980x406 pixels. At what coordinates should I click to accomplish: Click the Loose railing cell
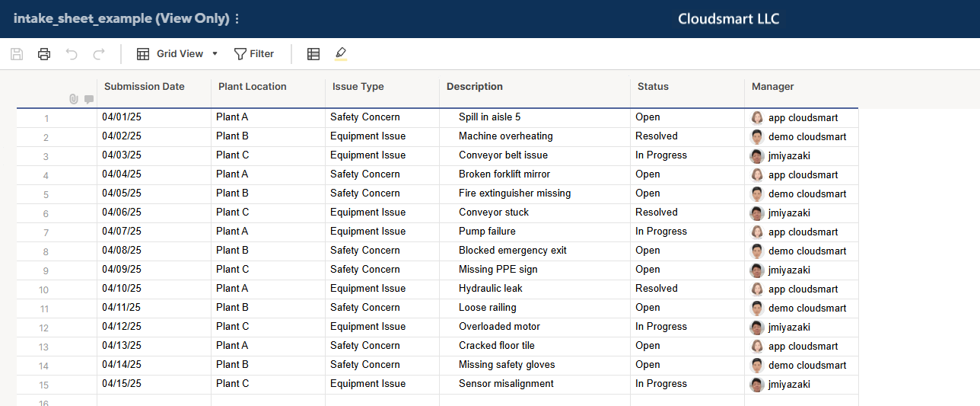tap(535, 308)
